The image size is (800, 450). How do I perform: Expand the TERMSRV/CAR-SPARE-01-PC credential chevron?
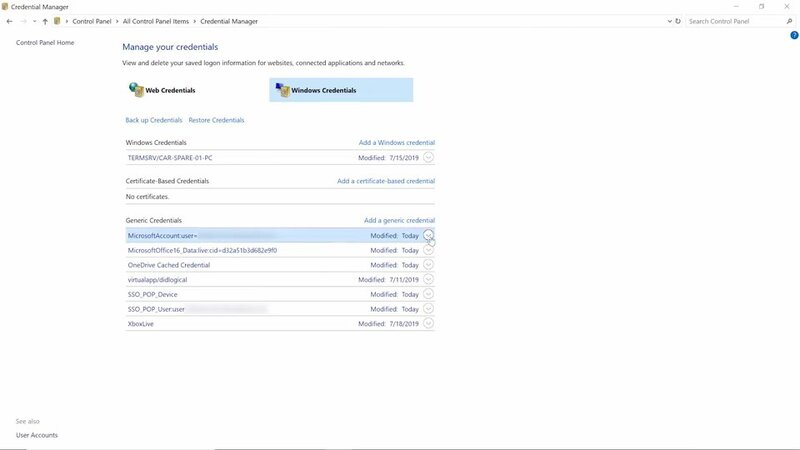[x=429, y=158]
